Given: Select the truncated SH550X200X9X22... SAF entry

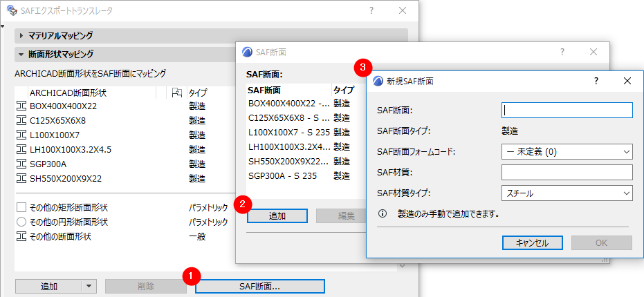Looking at the screenshot, I should (x=306, y=161).
